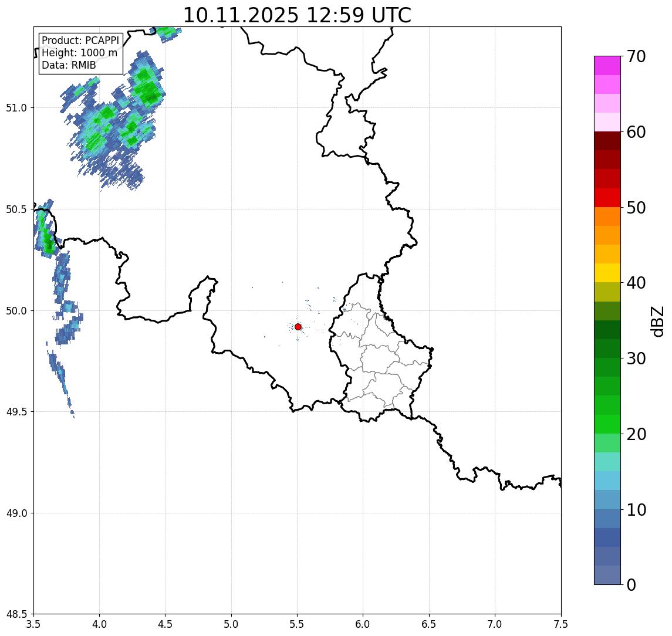Screen dimensions: 672x636
Task: Click the longitude axis label 3.5
Action: (33, 624)
